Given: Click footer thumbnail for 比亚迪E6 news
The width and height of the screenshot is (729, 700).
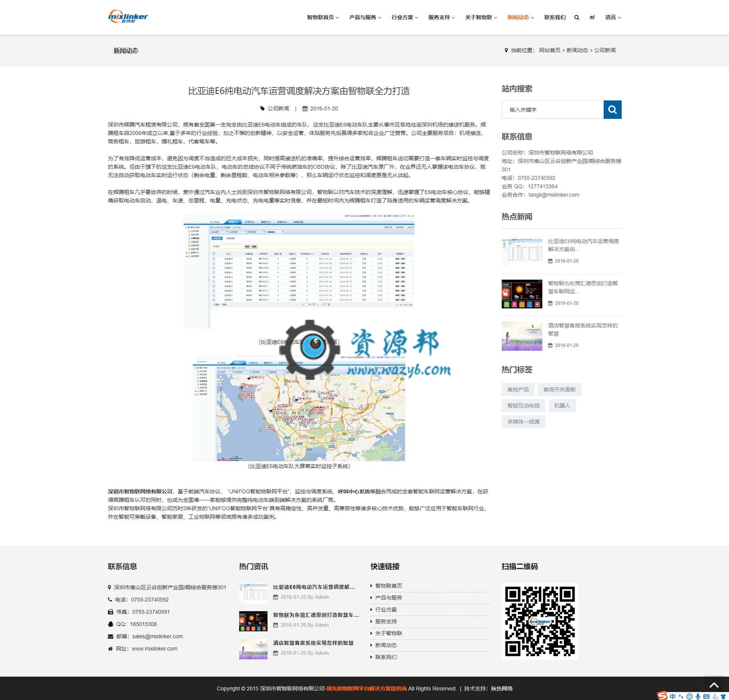Looking at the screenshot, I should 253,593.
